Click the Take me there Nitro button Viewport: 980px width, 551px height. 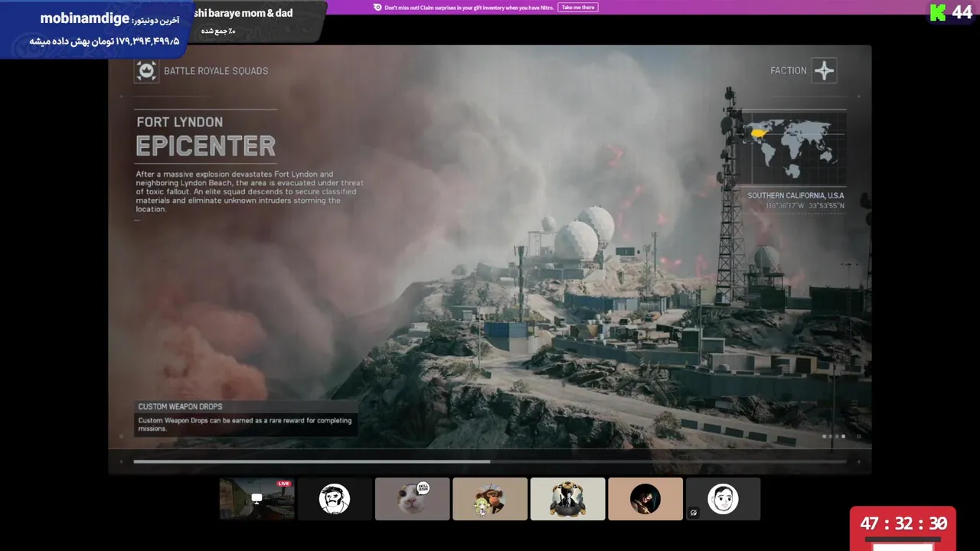point(577,7)
